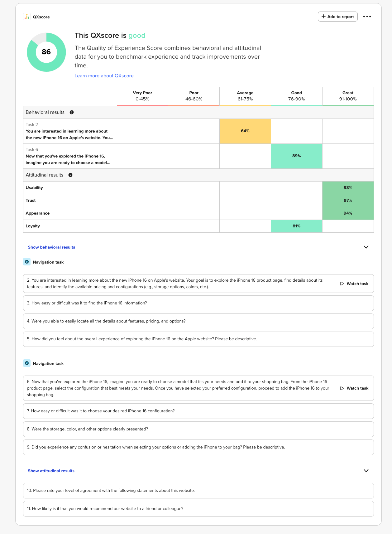The width and height of the screenshot is (392, 534).
Task: Click the 94% Appearance score cell
Action: coord(348,213)
